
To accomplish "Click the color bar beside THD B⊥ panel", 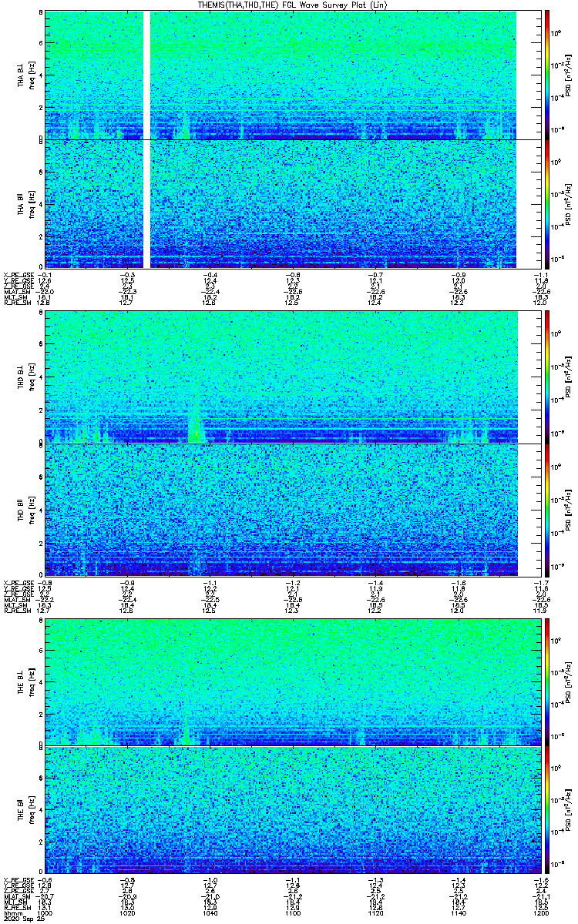I will tap(546, 377).
